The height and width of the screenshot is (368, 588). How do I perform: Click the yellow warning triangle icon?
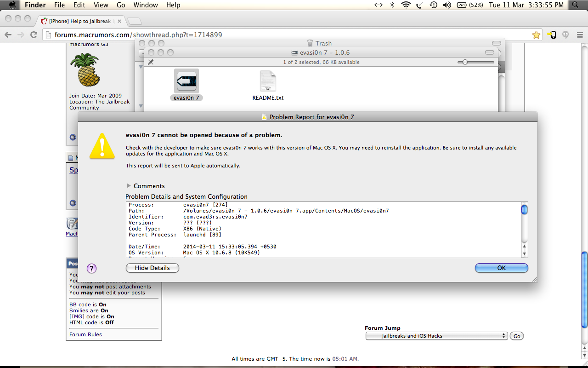[x=102, y=146]
